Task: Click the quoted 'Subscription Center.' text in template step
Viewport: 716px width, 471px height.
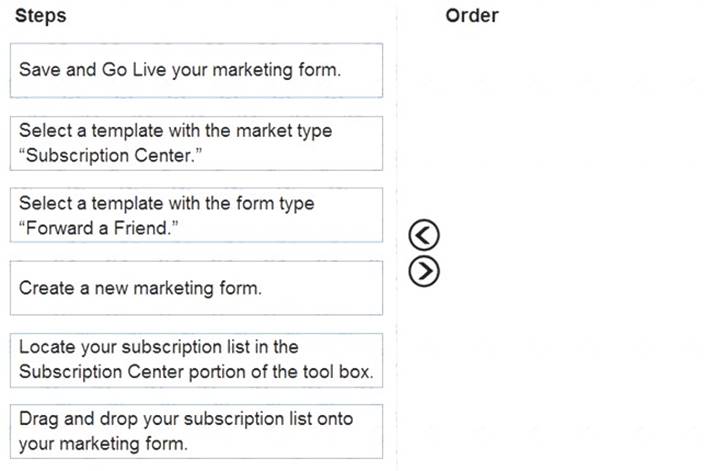Action: [110, 155]
